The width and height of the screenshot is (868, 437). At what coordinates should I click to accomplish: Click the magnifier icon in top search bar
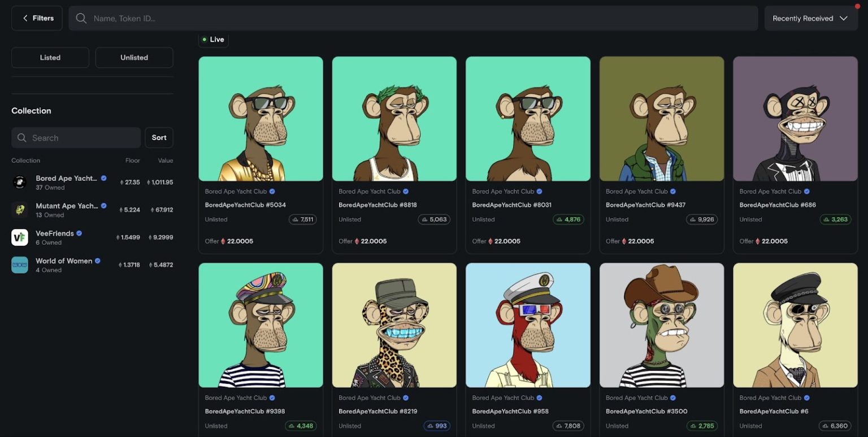(x=81, y=19)
